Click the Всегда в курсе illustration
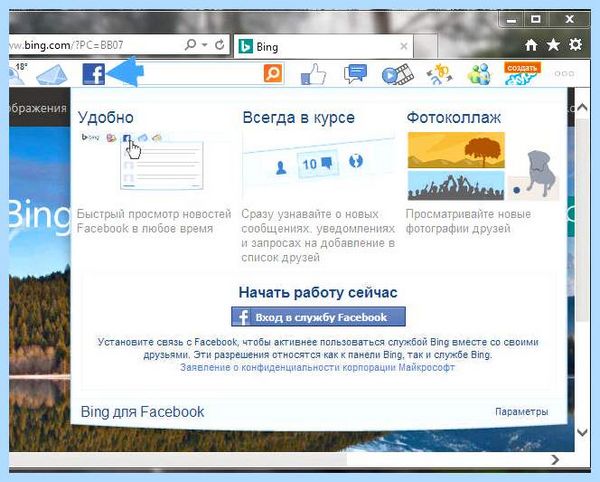Viewport: 600px width, 482px height. 318,164
